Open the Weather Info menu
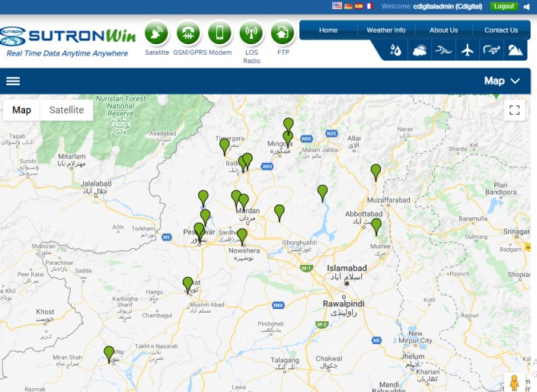The image size is (537, 392). 386,30
